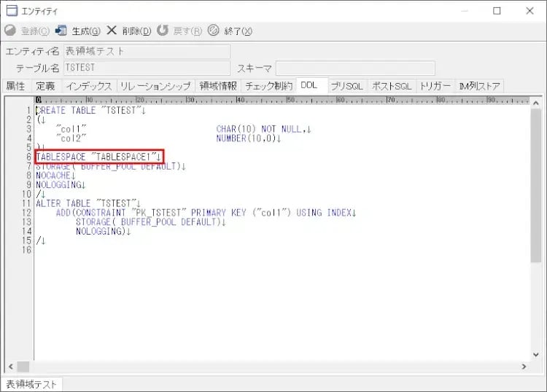Viewport: 547px width, 392px height.
Task: Click the 削除 (Delete) X icon
Action: [112, 31]
